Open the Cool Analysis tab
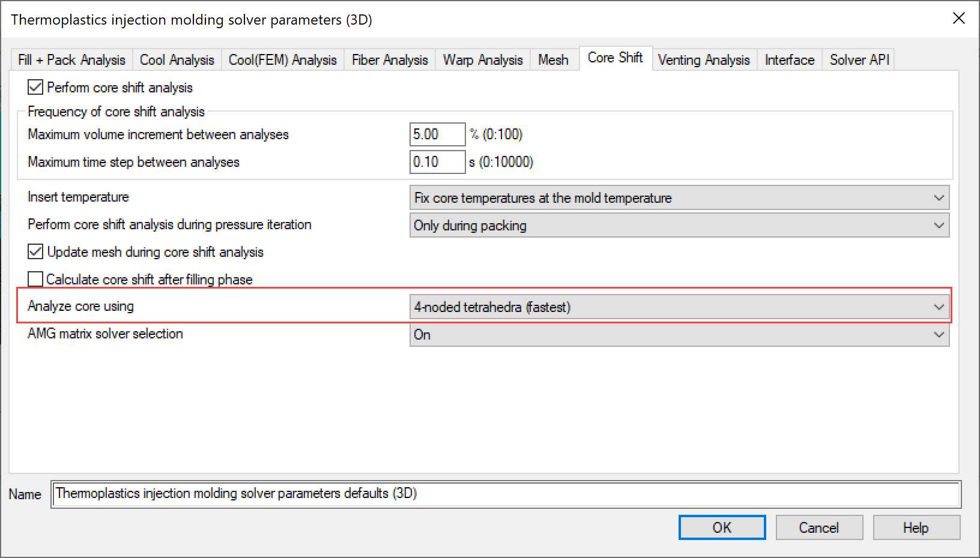 pos(177,59)
